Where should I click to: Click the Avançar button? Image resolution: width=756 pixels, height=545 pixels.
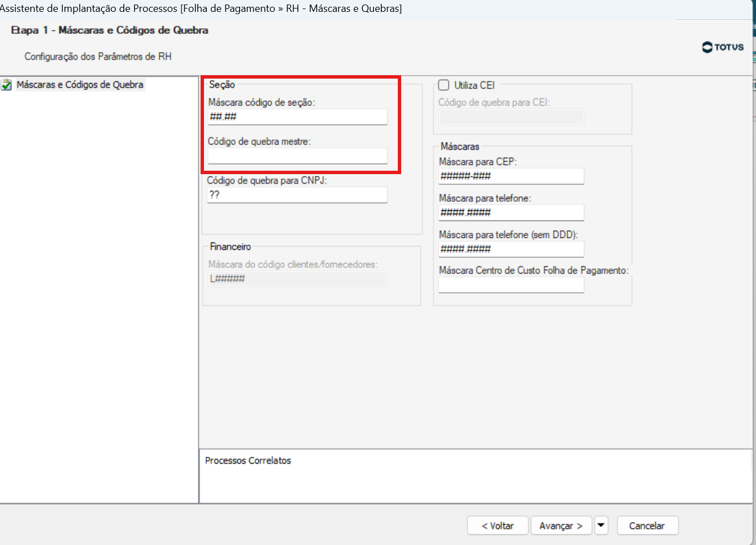561,526
